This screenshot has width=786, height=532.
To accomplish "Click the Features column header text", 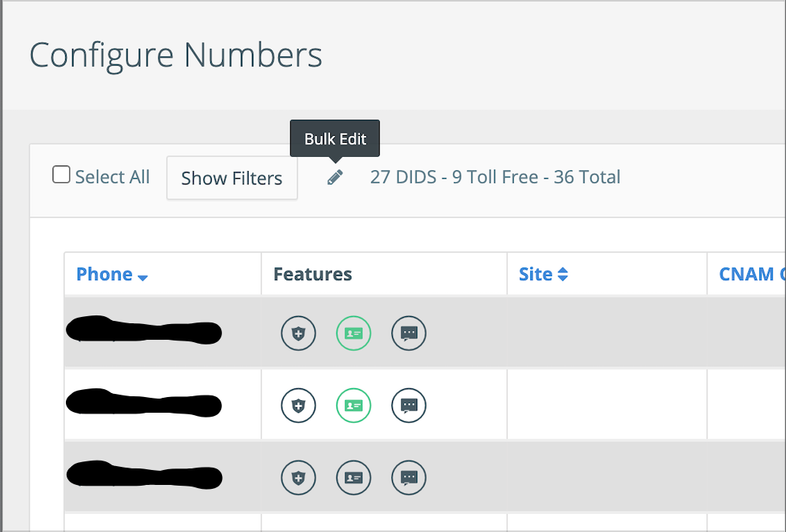I will pyautogui.click(x=313, y=275).
